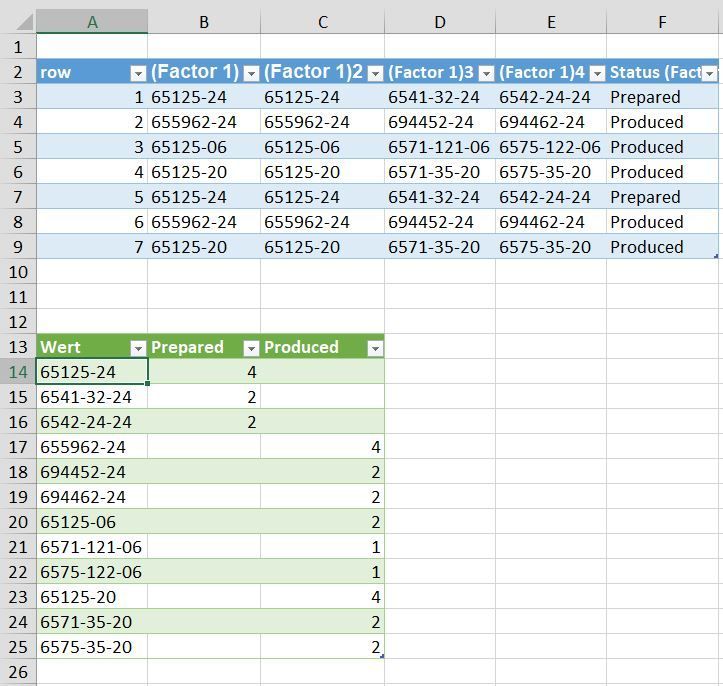Select column C header
This screenshot has height=686, width=723.
point(323,22)
